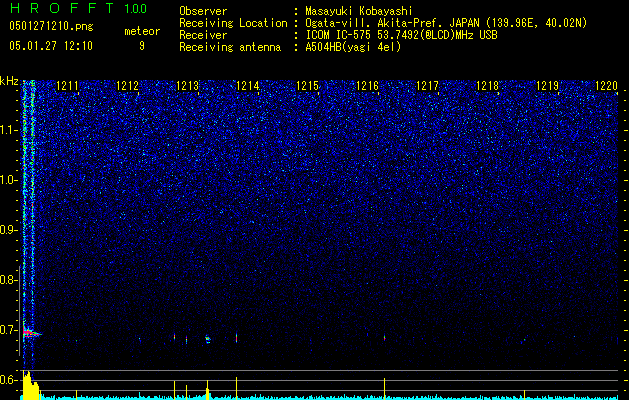Click the 1211 time marker

pyautogui.click(x=67, y=86)
